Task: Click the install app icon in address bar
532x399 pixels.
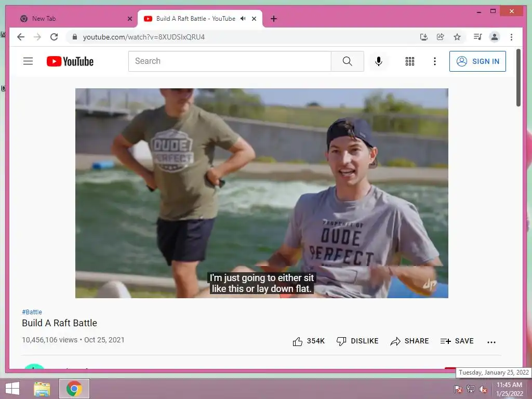Action: 424,37
